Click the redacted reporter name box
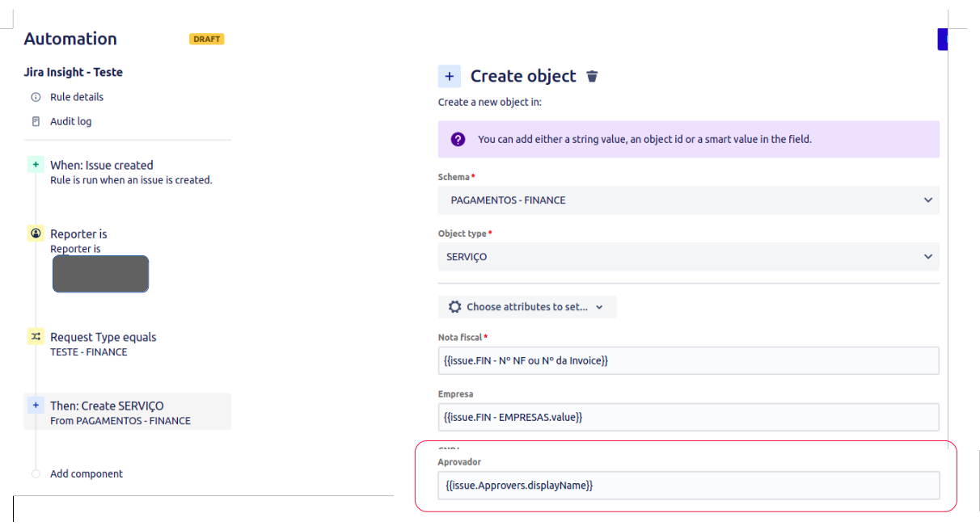 100,274
